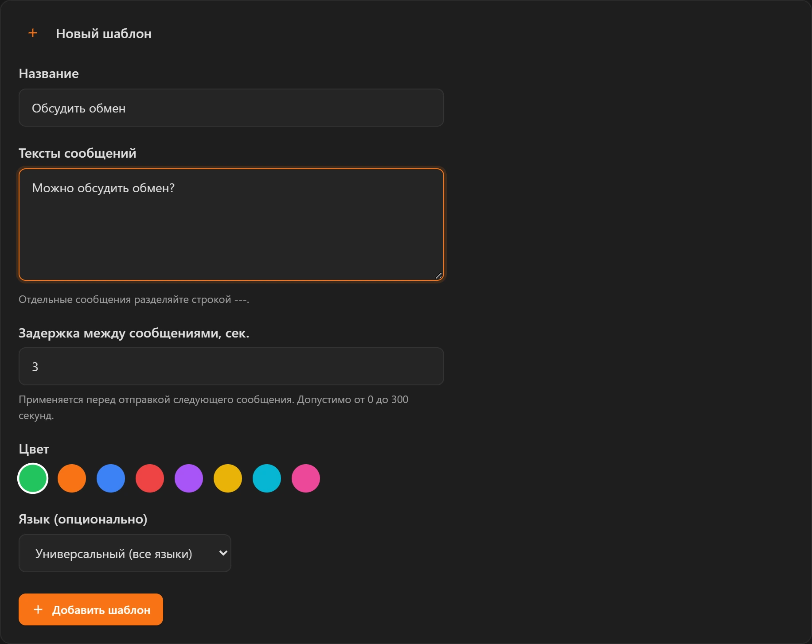Image resolution: width=812 pixels, height=644 pixels.
Task: Click the Задержка между сообщениями label
Action: 134,333
